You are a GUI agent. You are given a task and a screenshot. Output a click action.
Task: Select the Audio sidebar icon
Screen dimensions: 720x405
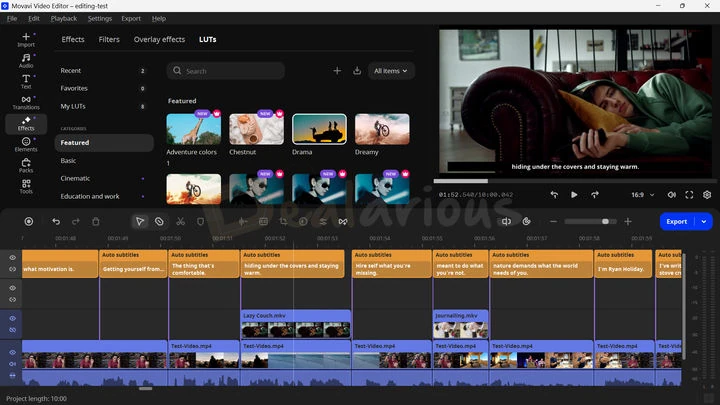coord(25,60)
